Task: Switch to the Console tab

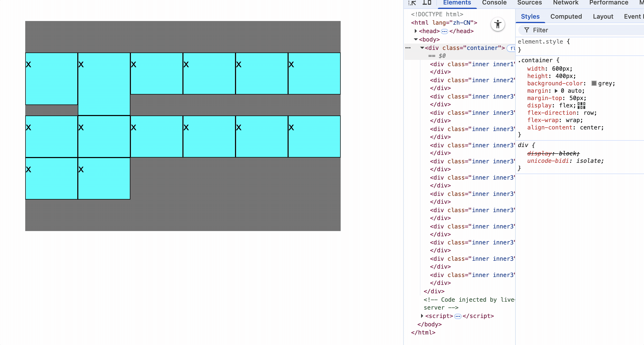Action: [494, 3]
